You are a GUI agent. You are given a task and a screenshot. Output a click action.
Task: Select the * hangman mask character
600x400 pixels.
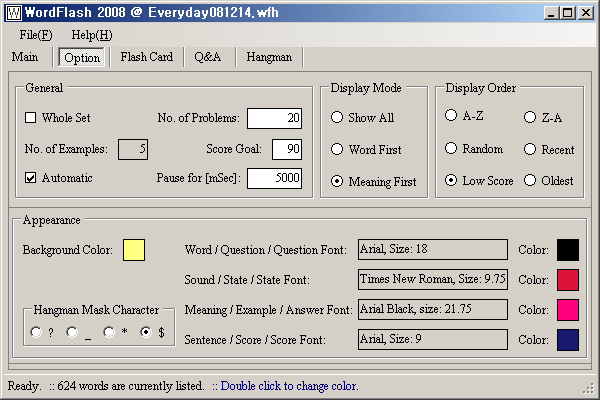point(109,332)
